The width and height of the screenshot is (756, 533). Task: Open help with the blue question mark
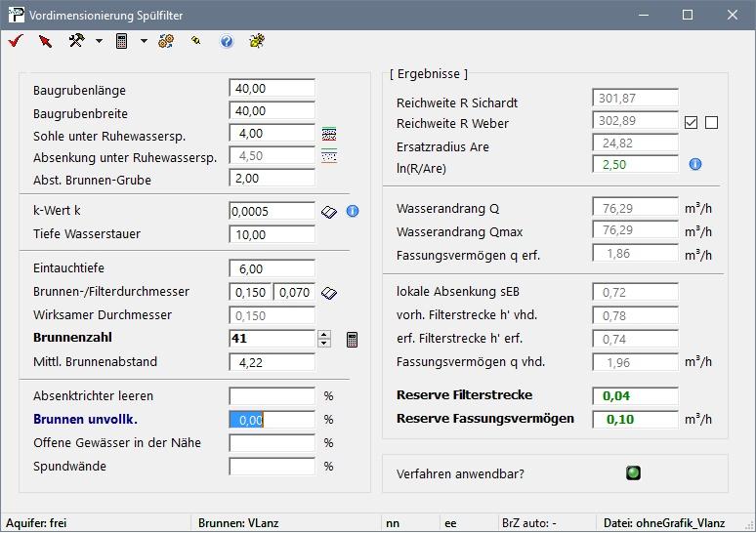[x=227, y=41]
